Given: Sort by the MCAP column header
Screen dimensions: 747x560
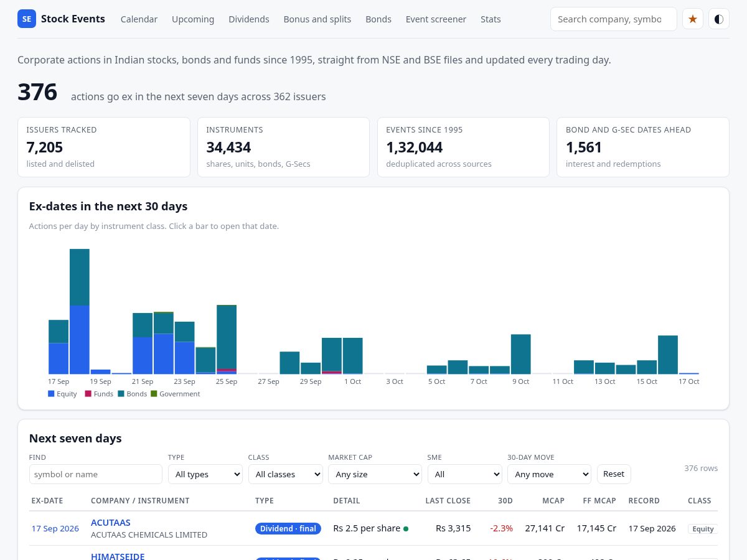Looking at the screenshot, I should tap(553, 500).
